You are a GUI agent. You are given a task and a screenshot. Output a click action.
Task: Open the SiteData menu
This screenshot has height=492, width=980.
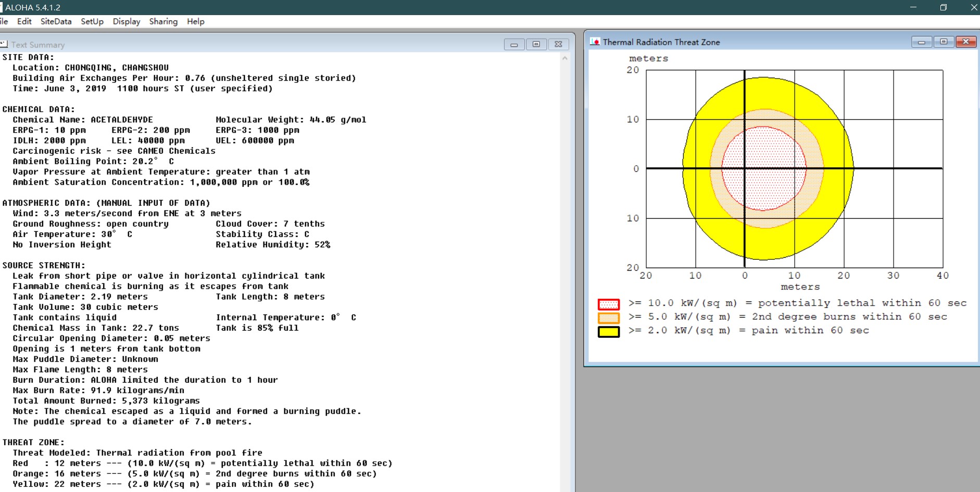56,21
